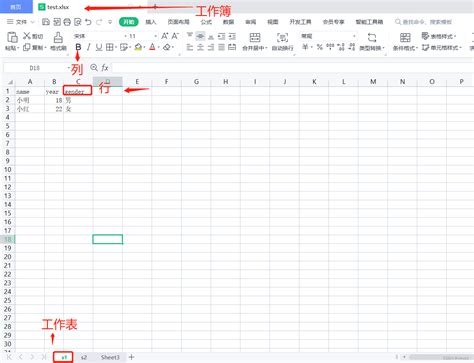Open the font color dropdown arrow

159,47
